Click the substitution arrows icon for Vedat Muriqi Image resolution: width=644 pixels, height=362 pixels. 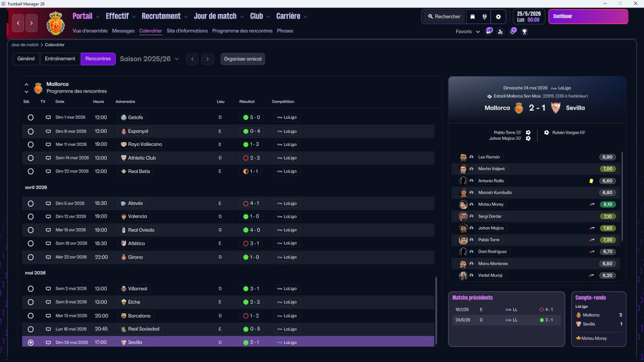pyautogui.click(x=592, y=276)
